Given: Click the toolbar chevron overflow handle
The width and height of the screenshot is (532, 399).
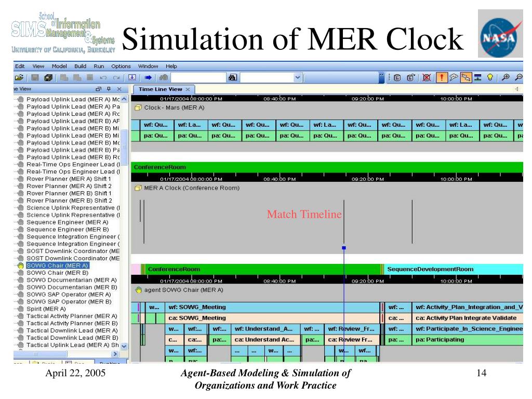Looking at the screenshot, I should [382, 78].
